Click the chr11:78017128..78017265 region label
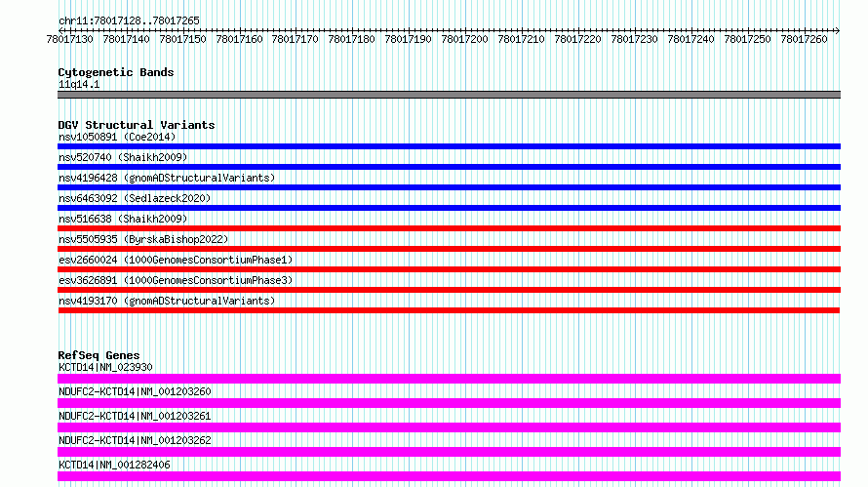This screenshot has width=868, height=487. point(129,20)
